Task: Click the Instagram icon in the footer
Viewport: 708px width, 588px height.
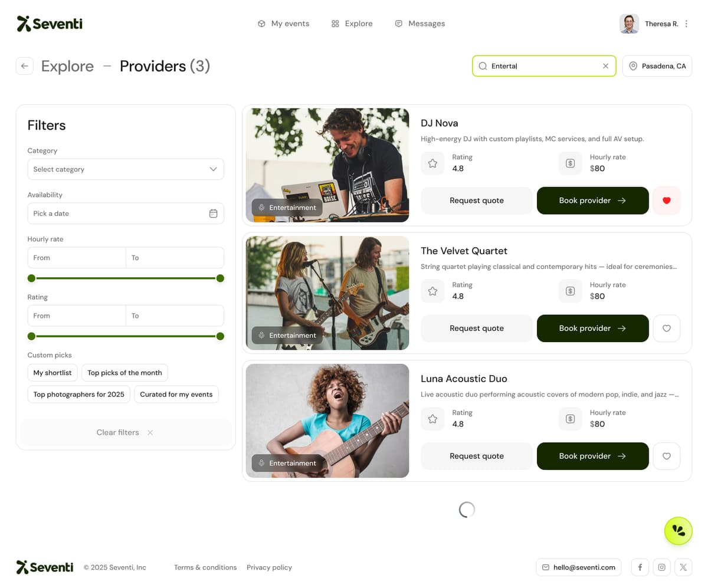Action: point(661,567)
